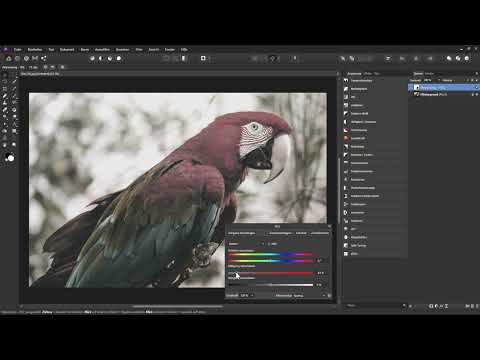480x360 pixels.
Task: Select the HSL adjustment layer row
Action: tap(443, 88)
